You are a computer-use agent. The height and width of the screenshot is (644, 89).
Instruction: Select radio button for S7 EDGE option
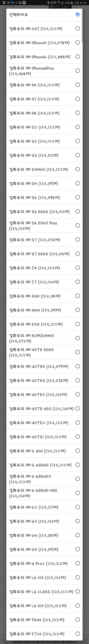pyautogui.click(x=78, y=254)
